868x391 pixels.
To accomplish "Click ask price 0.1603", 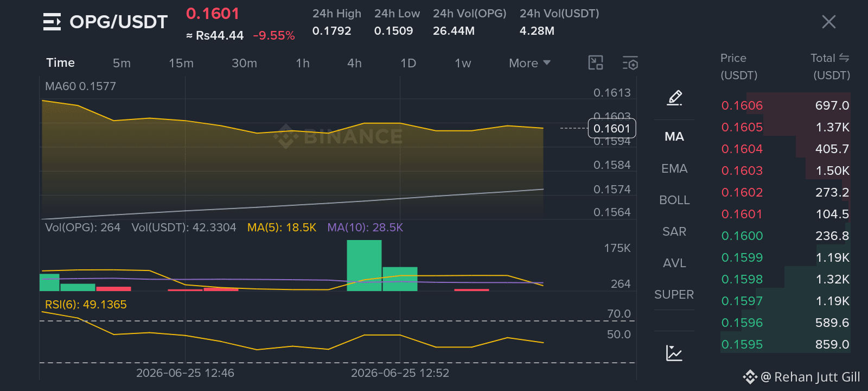I will coord(742,171).
